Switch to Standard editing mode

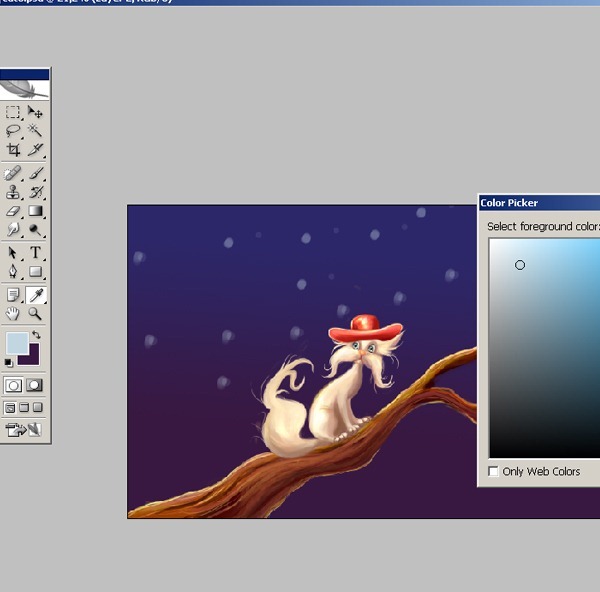(x=14, y=385)
